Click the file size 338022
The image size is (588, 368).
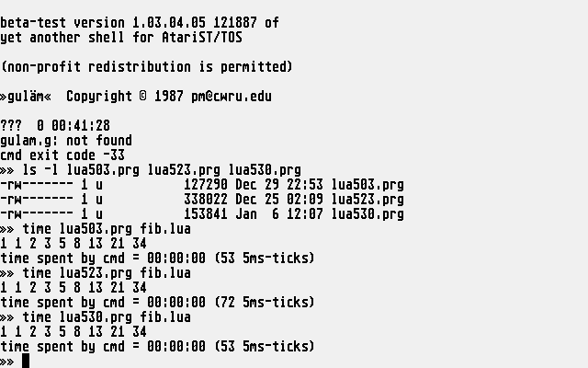(x=206, y=200)
